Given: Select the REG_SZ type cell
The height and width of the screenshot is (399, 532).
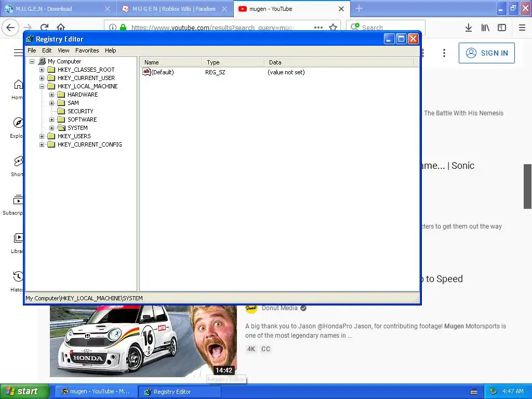Looking at the screenshot, I should point(215,72).
